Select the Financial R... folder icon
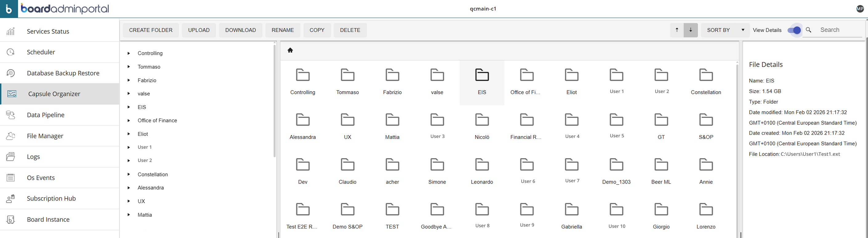Image resolution: width=868 pixels, height=238 pixels. [527, 120]
